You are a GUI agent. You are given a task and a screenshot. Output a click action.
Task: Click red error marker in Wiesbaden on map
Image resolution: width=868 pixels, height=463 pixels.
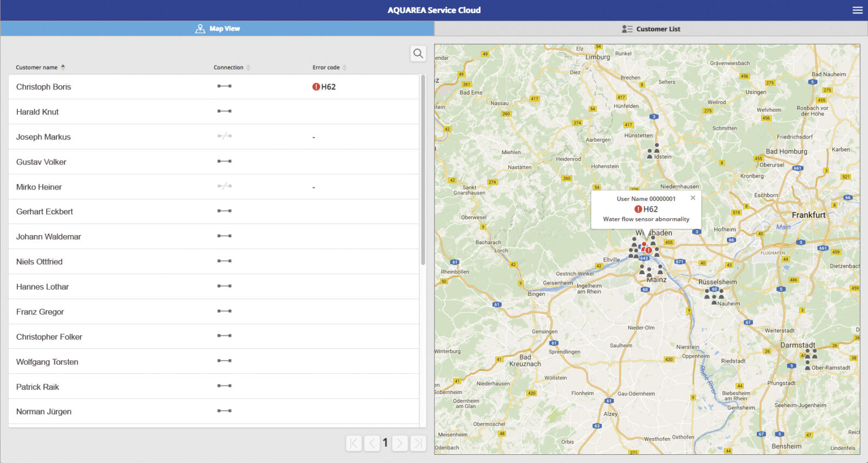[648, 250]
